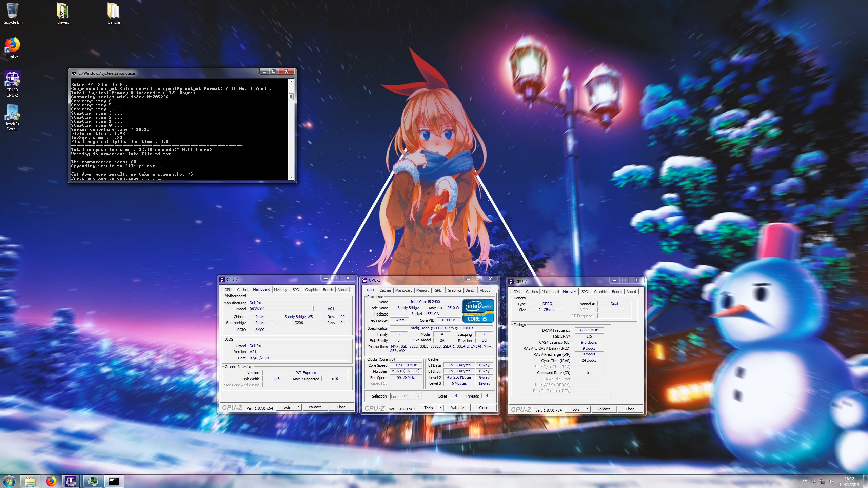Select the 665.1 MHz DRAM frequency value
This screenshot has width=868, height=488.
(589, 330)
